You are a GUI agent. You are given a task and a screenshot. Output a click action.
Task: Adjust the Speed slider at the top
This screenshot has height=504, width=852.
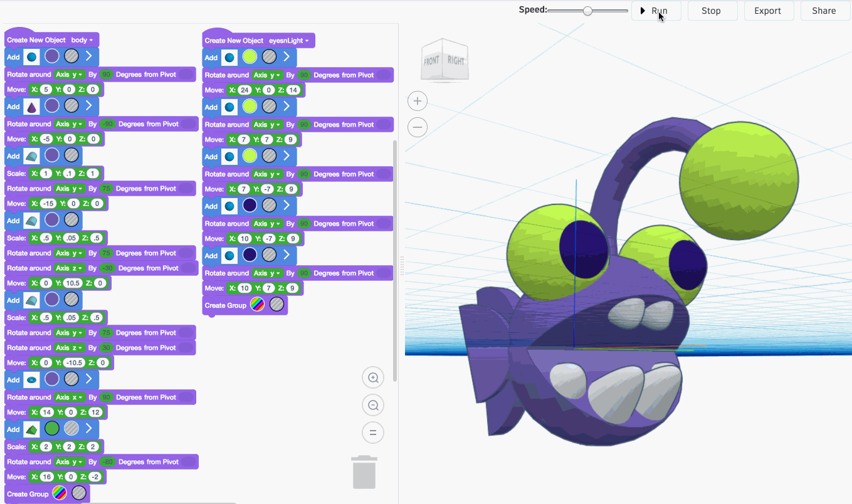click(x=587, y=10)
